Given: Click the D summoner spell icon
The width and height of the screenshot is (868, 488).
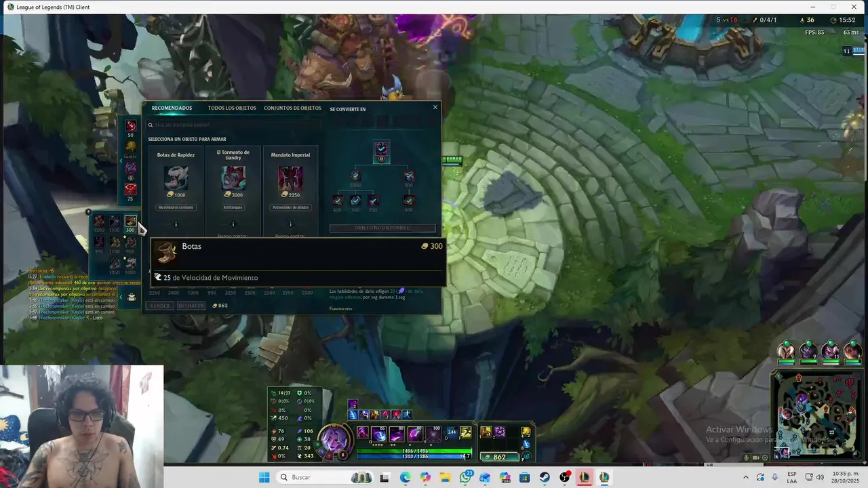Looking at the screenshot, I should (452, 432).
